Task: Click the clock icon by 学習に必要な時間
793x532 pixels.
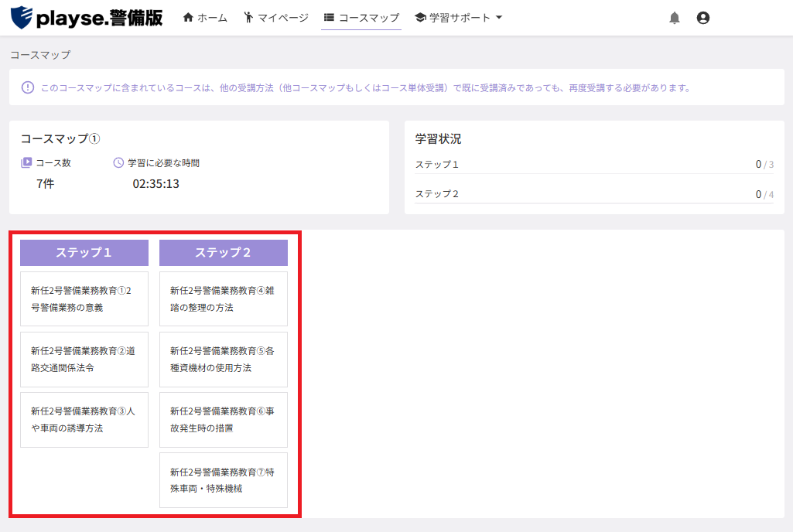Action: [x=118, y=163]
